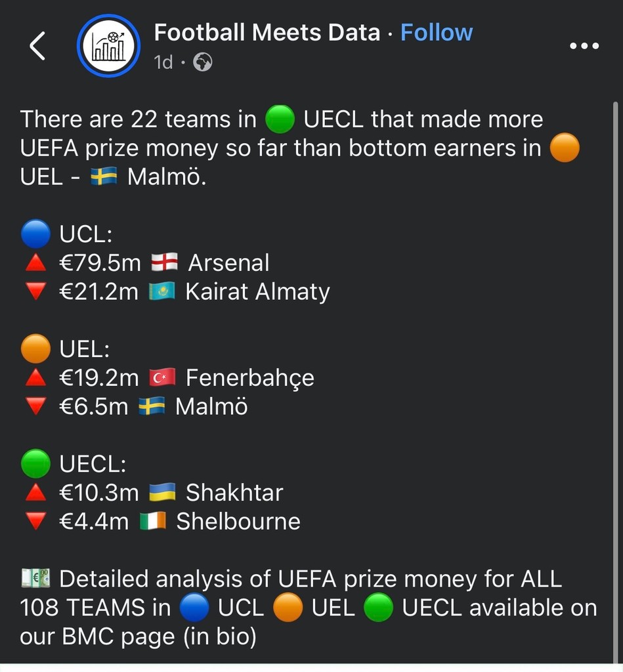
Task: Click the red up triangle for Arsenal
Action: [35, 263]
